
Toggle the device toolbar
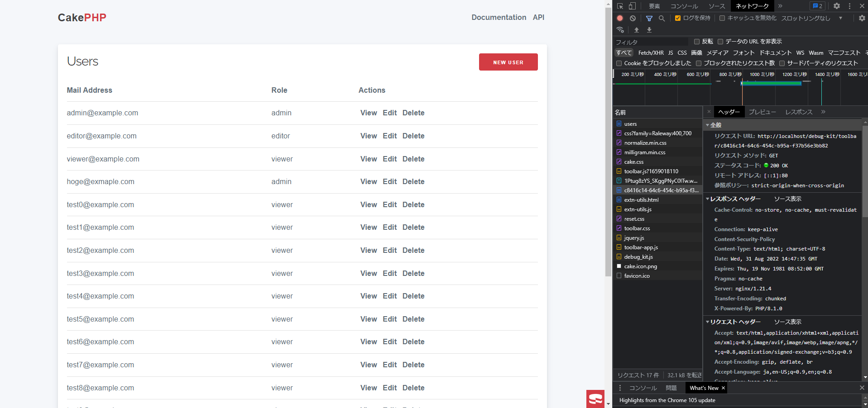(x=632, y=6)
